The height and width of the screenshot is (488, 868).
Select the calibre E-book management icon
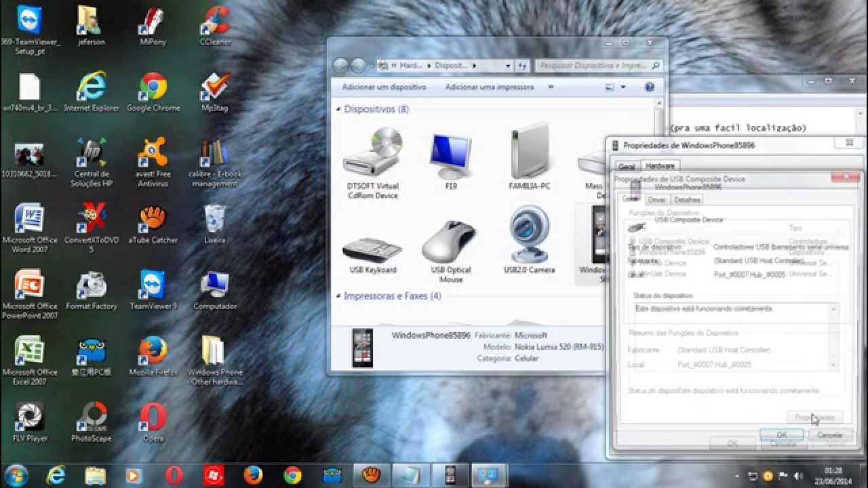click(215, 163)
